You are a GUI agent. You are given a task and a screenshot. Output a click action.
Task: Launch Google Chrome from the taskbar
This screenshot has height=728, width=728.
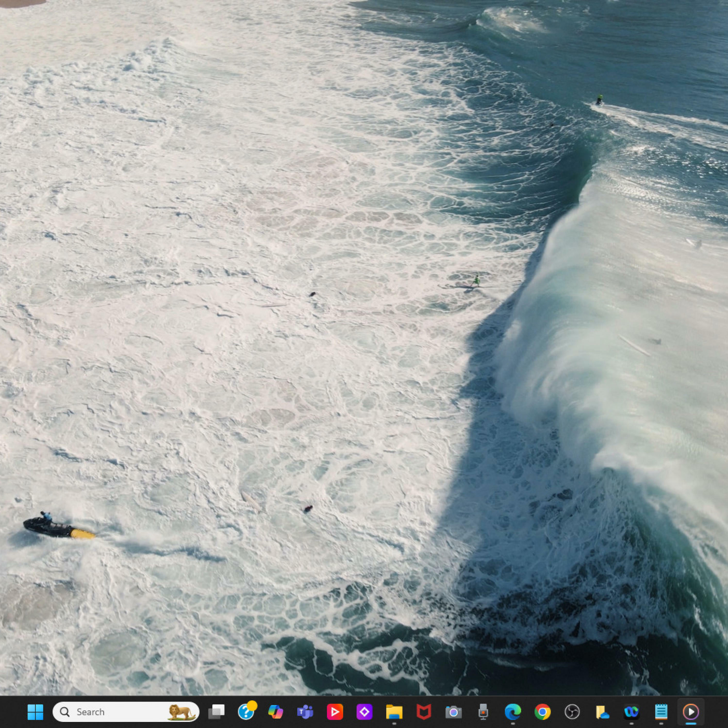point(542,712)
